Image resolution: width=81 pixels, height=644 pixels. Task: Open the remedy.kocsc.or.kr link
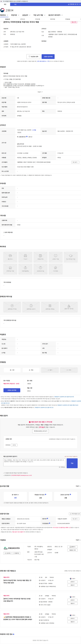click(x=21, y=476)
